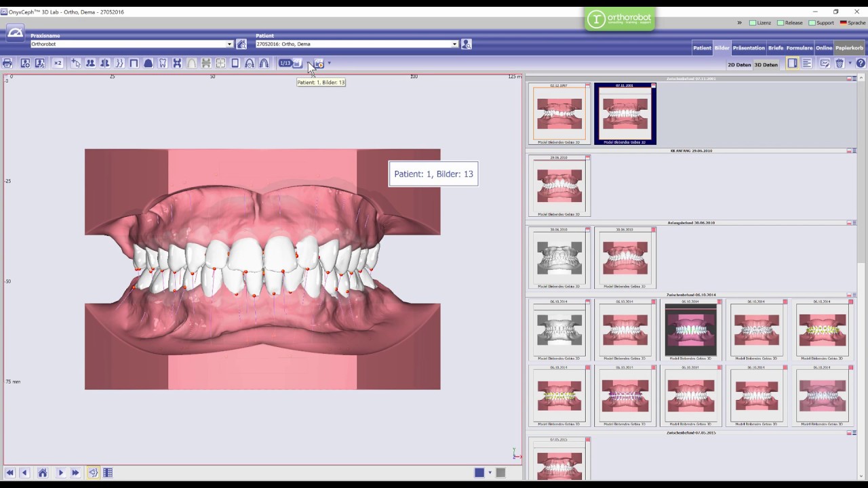Pick the blue background color swatch
The height and width of the screenshot is (488, 868).
[x=479, y=472]
